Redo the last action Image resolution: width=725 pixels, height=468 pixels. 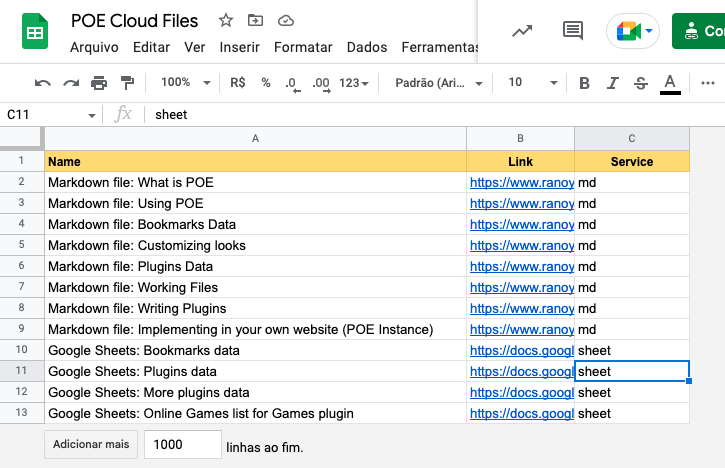(x=71, y=83)
